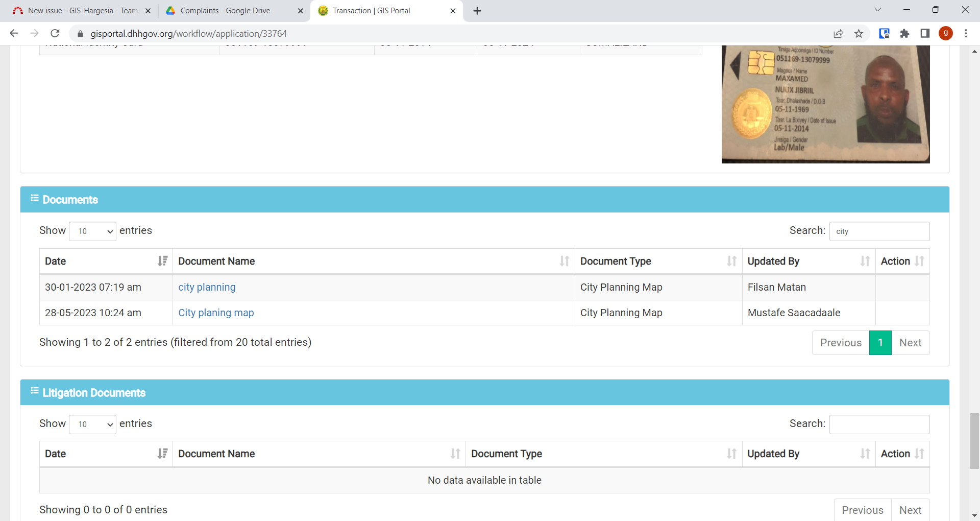The image size is (980, 521).
Task: Open a new browser tab
Action: click(x=477, y=11)
